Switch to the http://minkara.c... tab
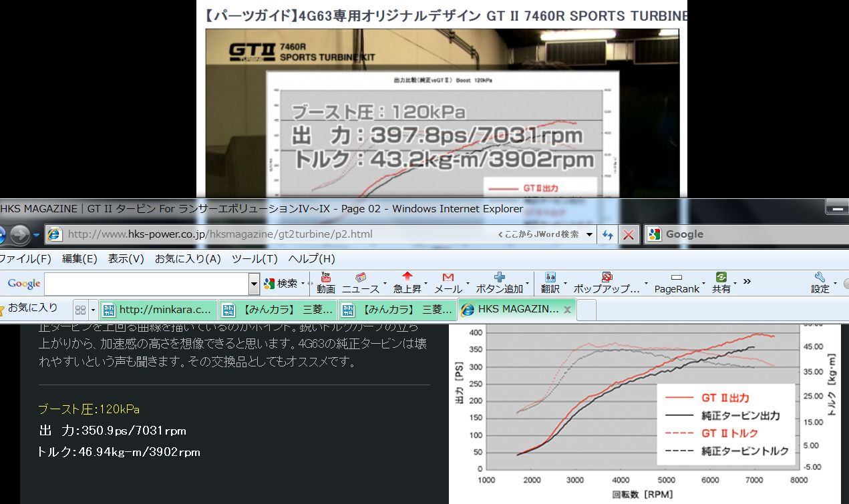Screen dimensions: 849x504 tap(158, 310)
